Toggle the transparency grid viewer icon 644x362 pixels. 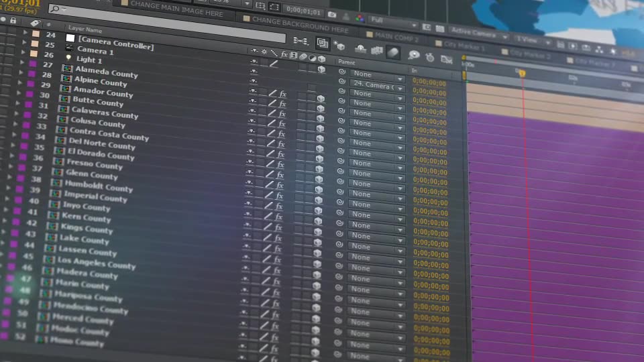[440, 29]
